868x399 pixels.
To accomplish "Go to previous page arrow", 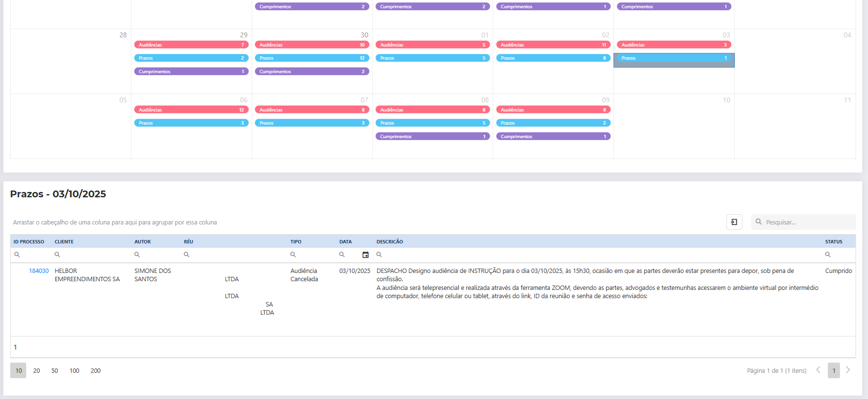I will [819, 370].
